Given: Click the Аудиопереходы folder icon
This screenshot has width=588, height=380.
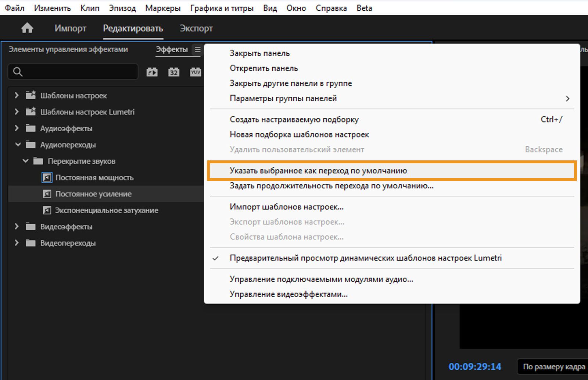Looking at the screenshot, I should 31,145.
